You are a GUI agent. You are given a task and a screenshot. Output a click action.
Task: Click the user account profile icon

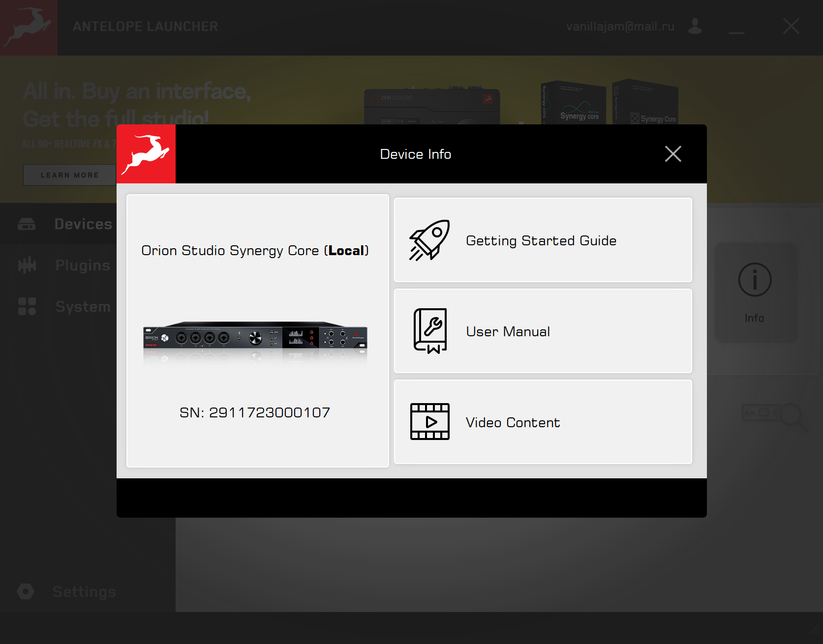coord(695,26)
